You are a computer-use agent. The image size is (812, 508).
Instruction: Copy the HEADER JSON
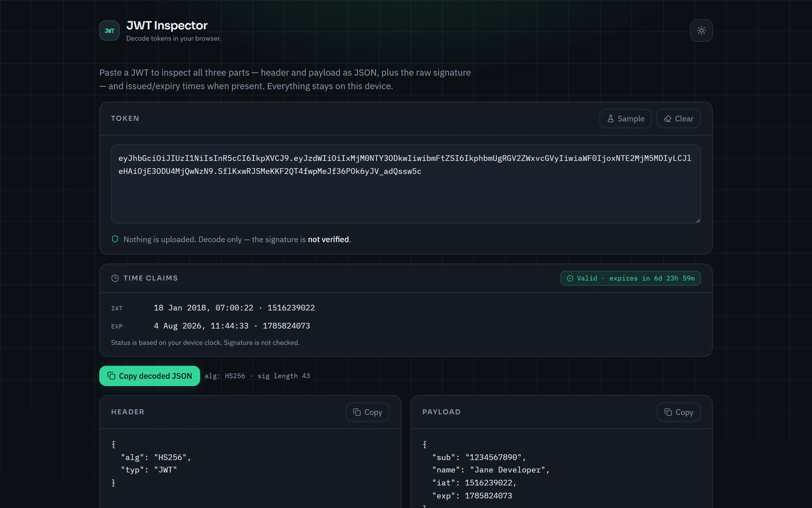[x=367, y=412]
